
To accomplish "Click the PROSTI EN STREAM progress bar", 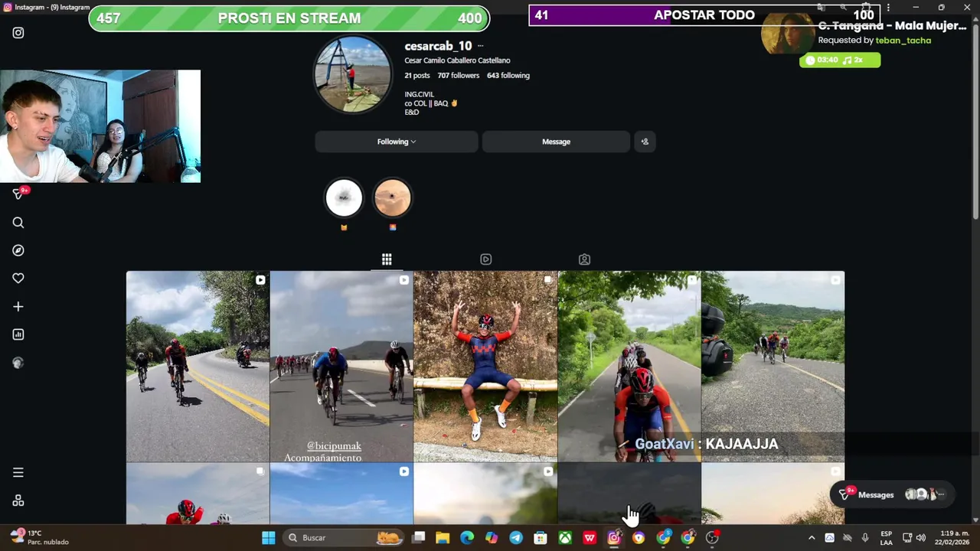I will 289,18.
